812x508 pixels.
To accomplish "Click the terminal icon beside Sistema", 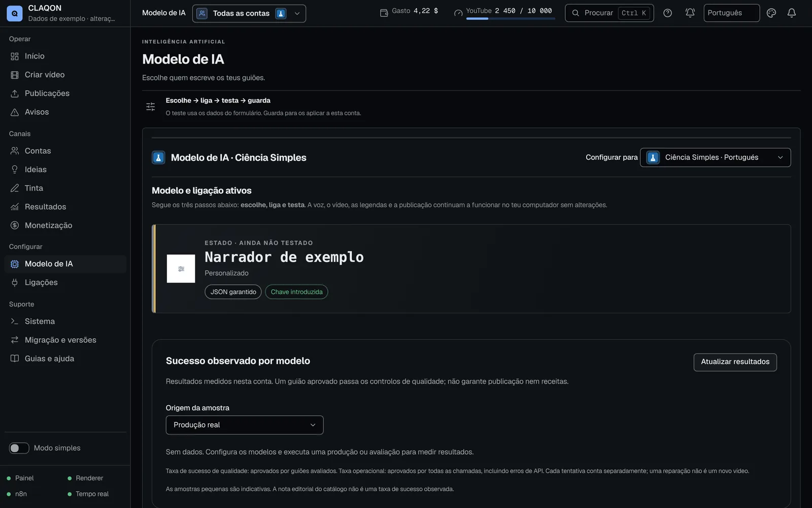I will pyautogui.click(x=15, y=322).
